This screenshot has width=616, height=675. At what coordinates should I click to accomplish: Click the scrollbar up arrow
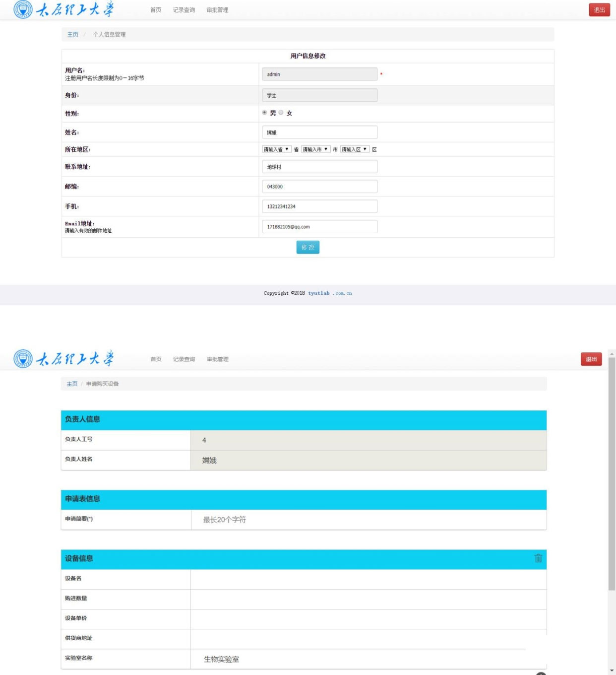(x=612, y=354)
